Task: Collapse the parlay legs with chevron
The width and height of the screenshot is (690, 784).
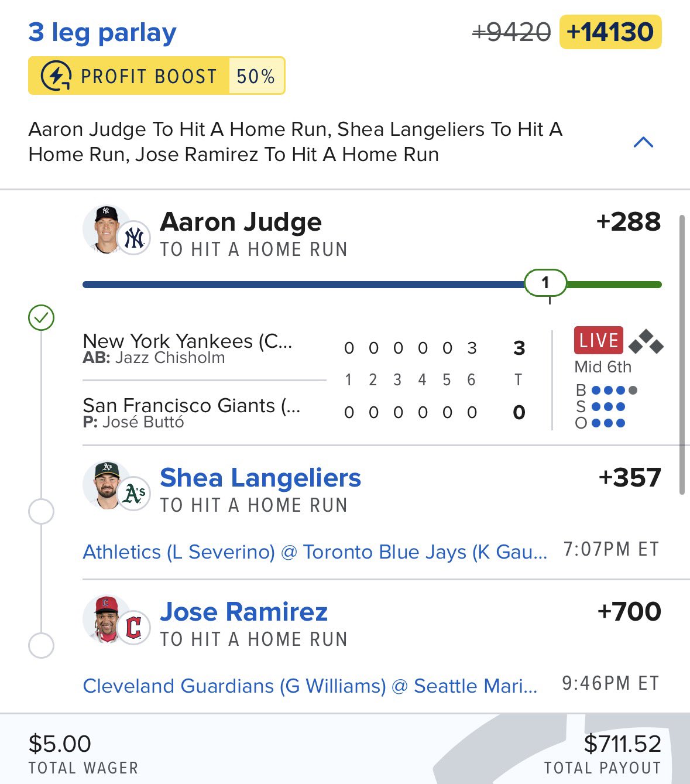Action: (x=643, y=142)
